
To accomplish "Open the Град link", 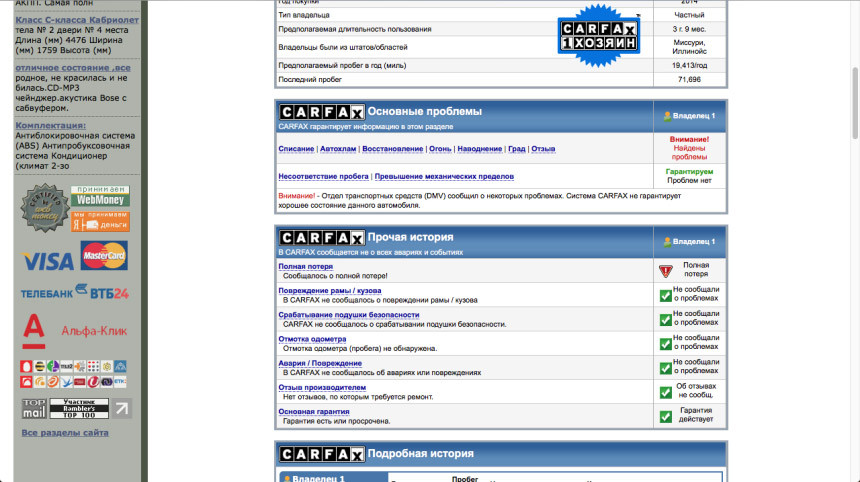I will (517, 149).
